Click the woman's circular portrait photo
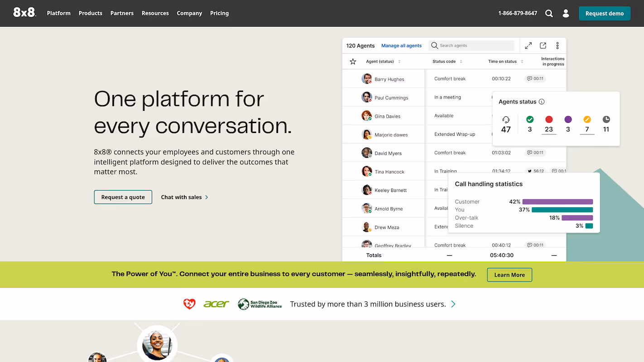Image resolution: width=644 pixels, height=362 pixels. 157,345
